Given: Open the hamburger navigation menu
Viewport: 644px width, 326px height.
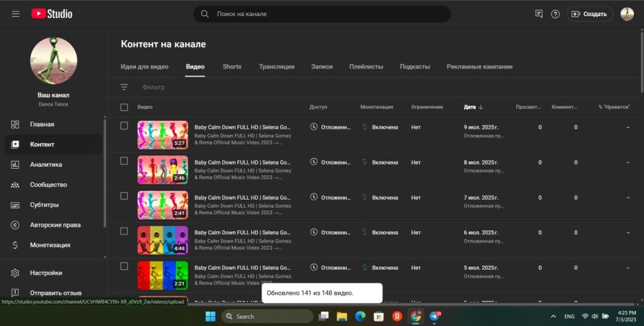Looking at the screenshot, I should (x=16, y=14).
